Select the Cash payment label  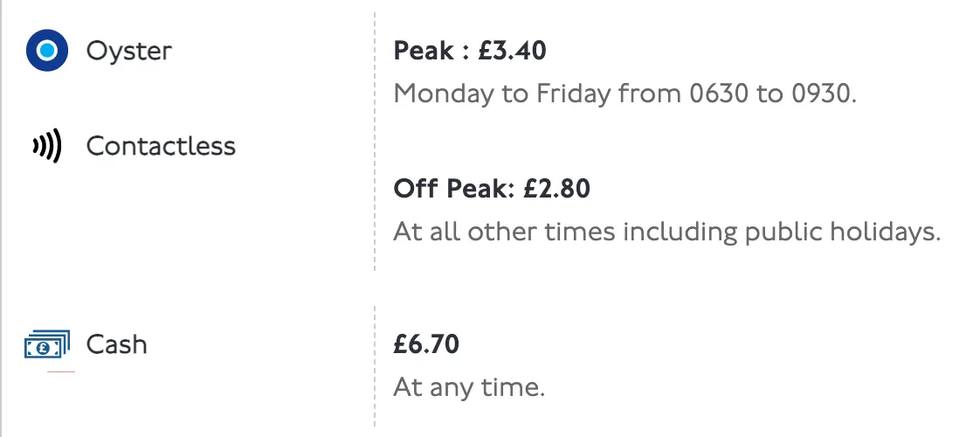pyautogui.click(x=116, y=344)
